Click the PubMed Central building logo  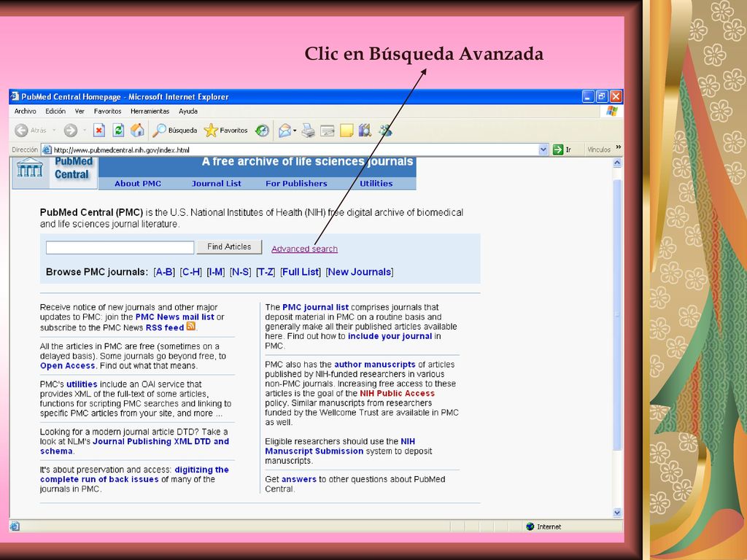30,168
